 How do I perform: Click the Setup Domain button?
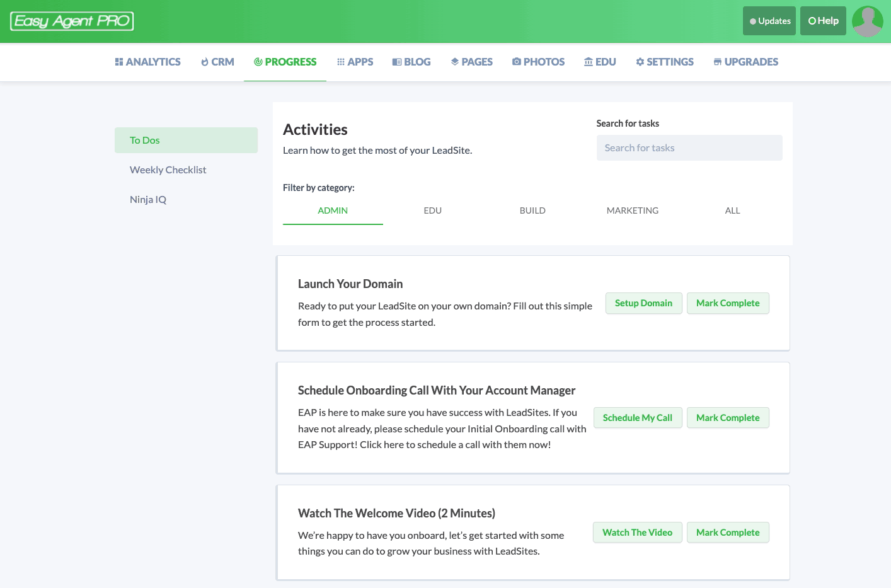(643, 303)
